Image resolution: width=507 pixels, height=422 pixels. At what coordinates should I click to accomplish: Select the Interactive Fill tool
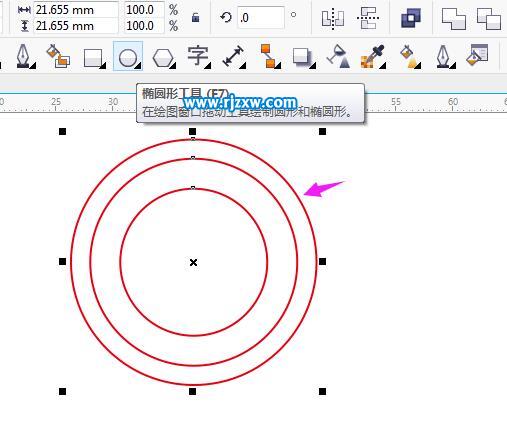(x=410, y=57)
